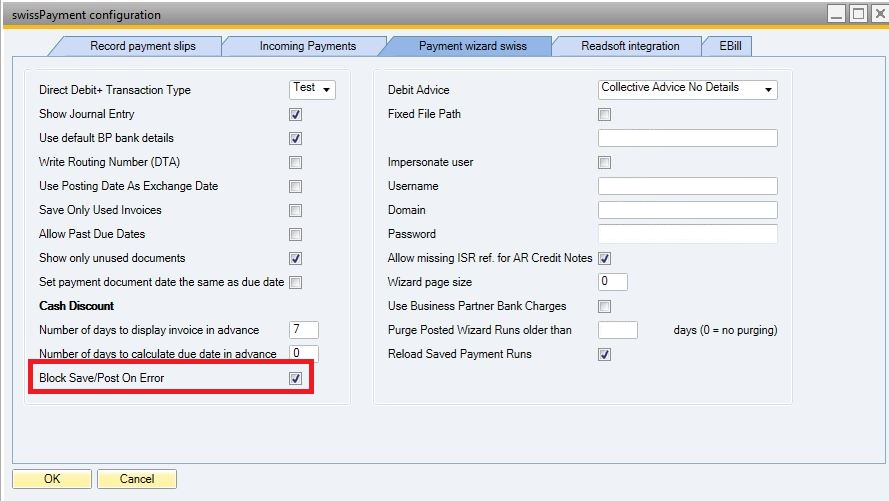Check the Impersonate user option
Viewport: 889px width, 501px height.
(x=604, y=162)
